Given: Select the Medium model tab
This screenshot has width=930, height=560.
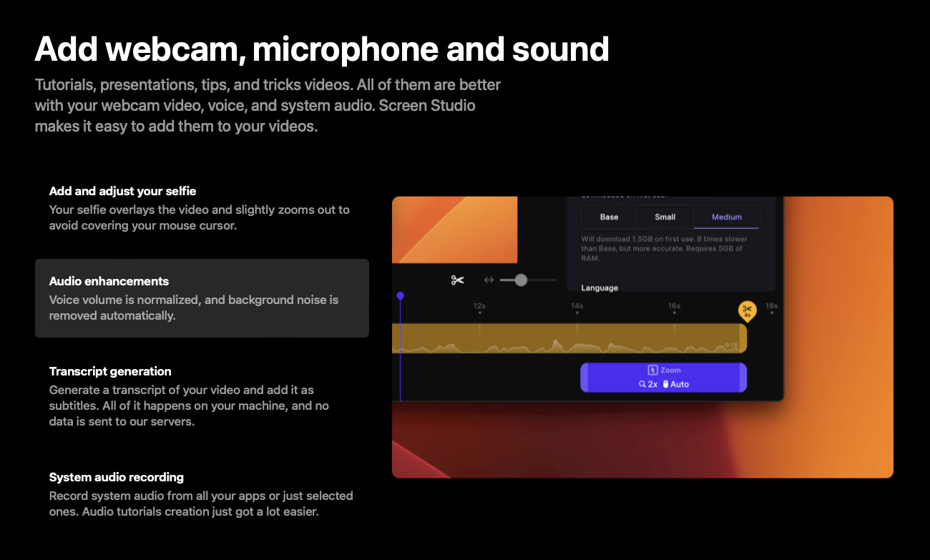Looking at the screenshot, I should (727, 217).
